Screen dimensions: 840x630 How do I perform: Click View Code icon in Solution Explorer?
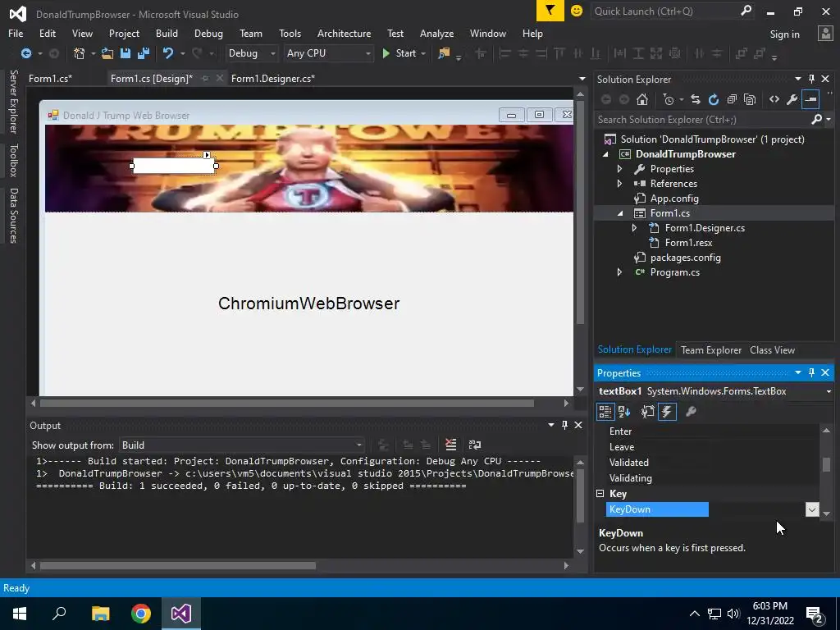tap(774, 99)
